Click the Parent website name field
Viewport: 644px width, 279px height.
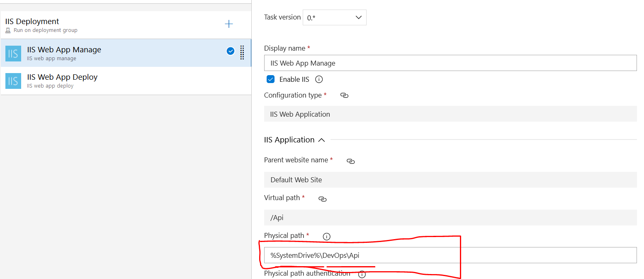[x=450, y=180]
